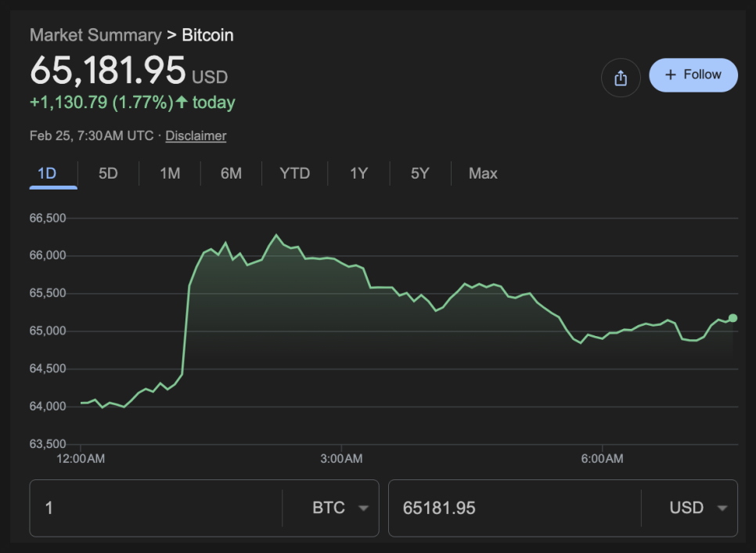Click the chart peak above 66,000

pyautogui.click(x=275, y=235)
